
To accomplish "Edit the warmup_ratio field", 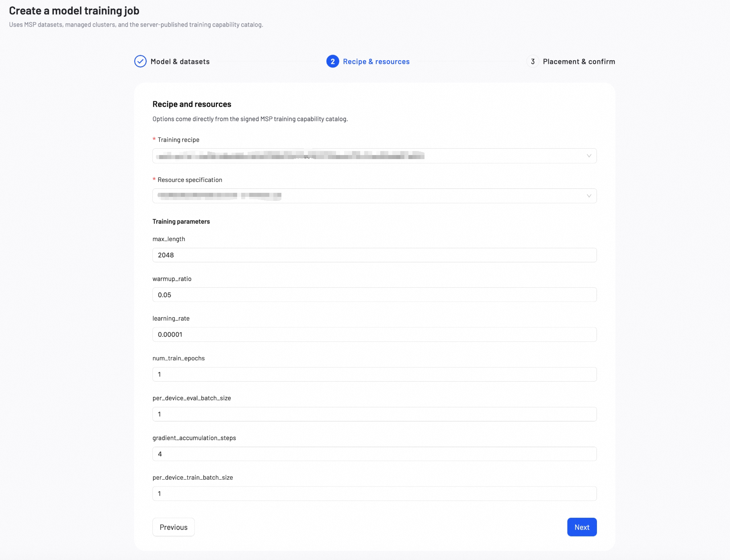I will (374, 295).
